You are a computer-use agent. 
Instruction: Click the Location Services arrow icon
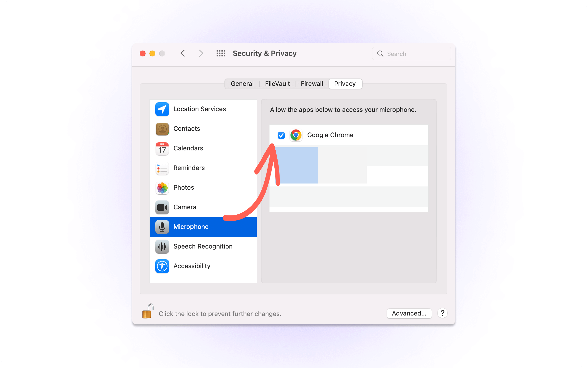pyautogui.click(x=162, y=109)
